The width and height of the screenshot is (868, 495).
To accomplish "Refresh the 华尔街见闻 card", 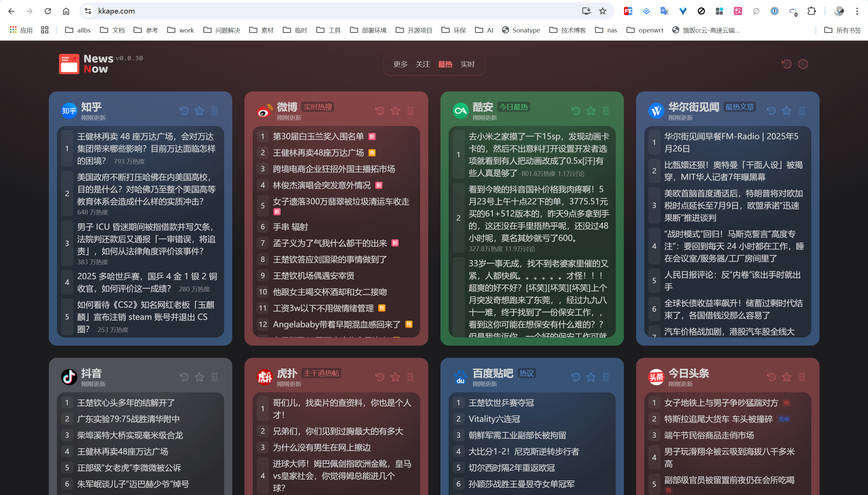I will pos(771,111).
